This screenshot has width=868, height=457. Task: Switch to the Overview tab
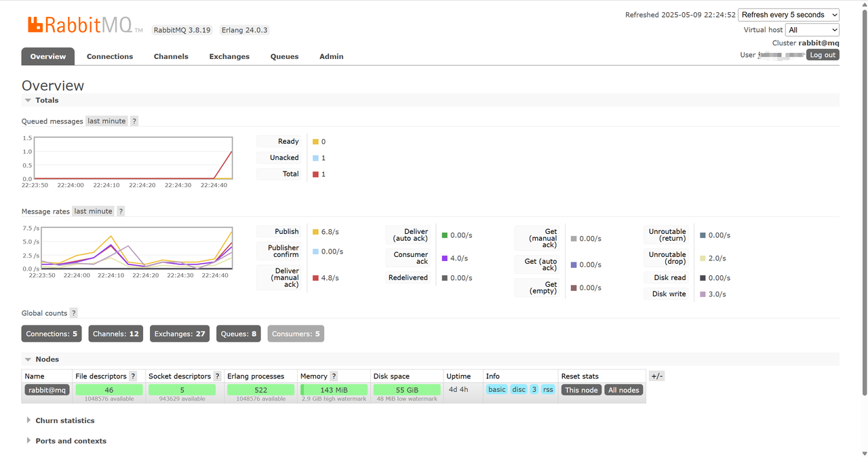pos(47,56)
